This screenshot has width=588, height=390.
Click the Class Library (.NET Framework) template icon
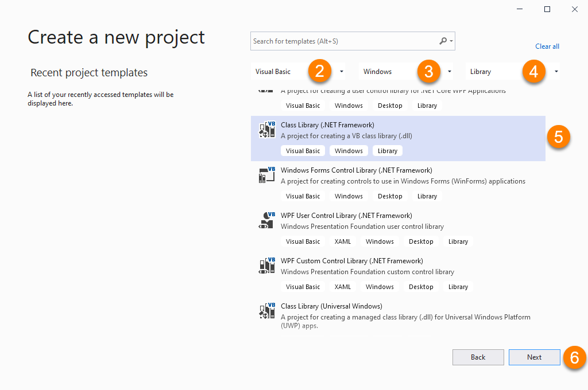click(267, 130)
